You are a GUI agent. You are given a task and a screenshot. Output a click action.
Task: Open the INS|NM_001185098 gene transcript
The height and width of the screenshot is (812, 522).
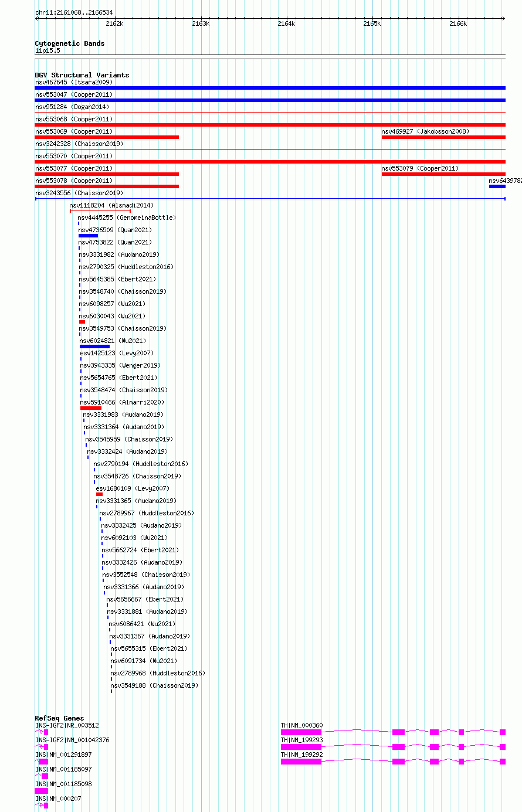point(42,791)
